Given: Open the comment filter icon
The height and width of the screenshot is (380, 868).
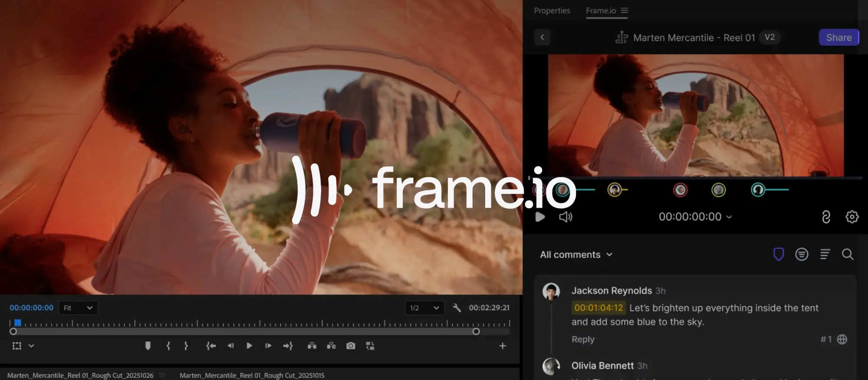Looking at the screenshot, I should [x=801, y=254].
